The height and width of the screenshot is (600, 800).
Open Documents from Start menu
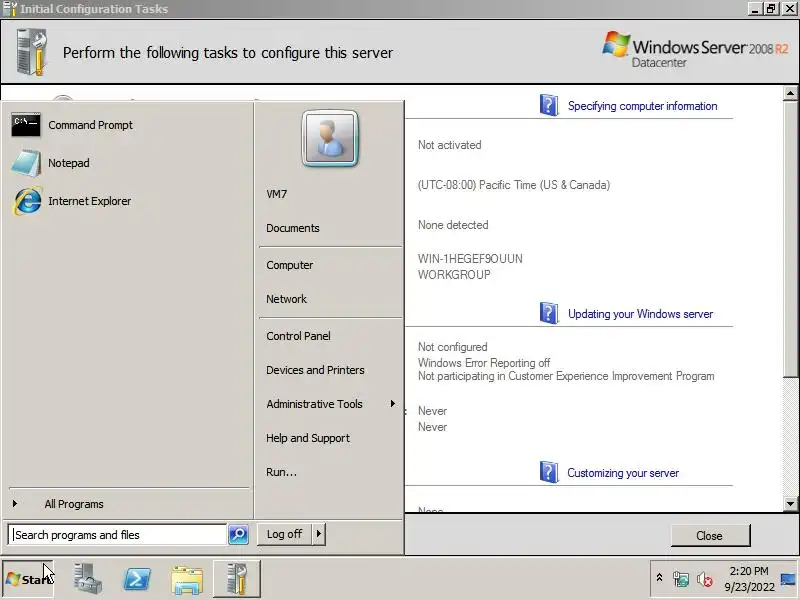click(293, 228)
